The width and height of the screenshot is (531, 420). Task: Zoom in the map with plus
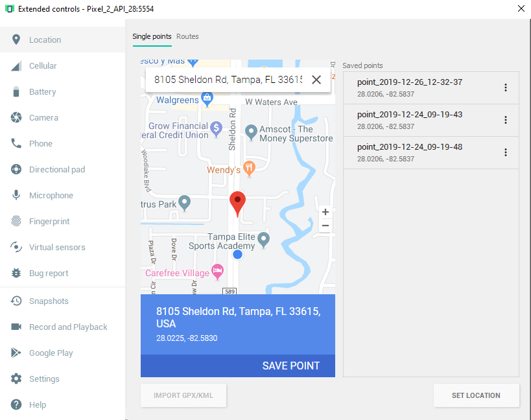pyautogui.click(x=325, y=212)
